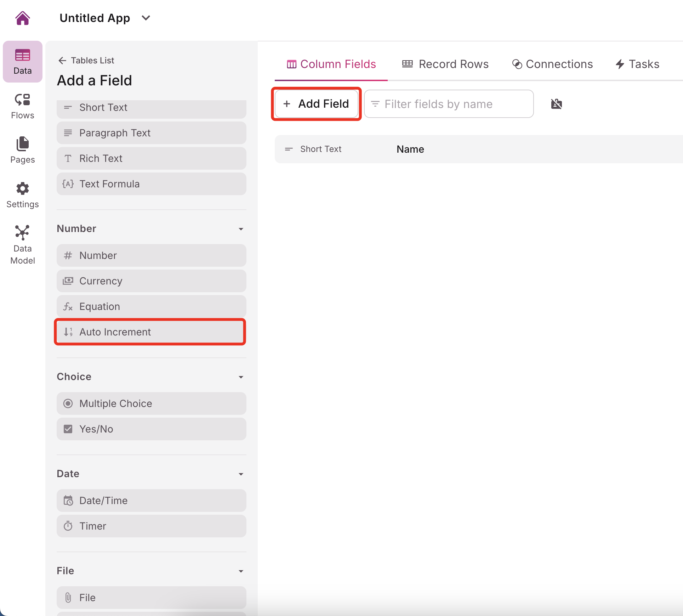Click the Currency field type icon
Image resolution: width=683 pixels, height=616 pixels.
[69, 281]
